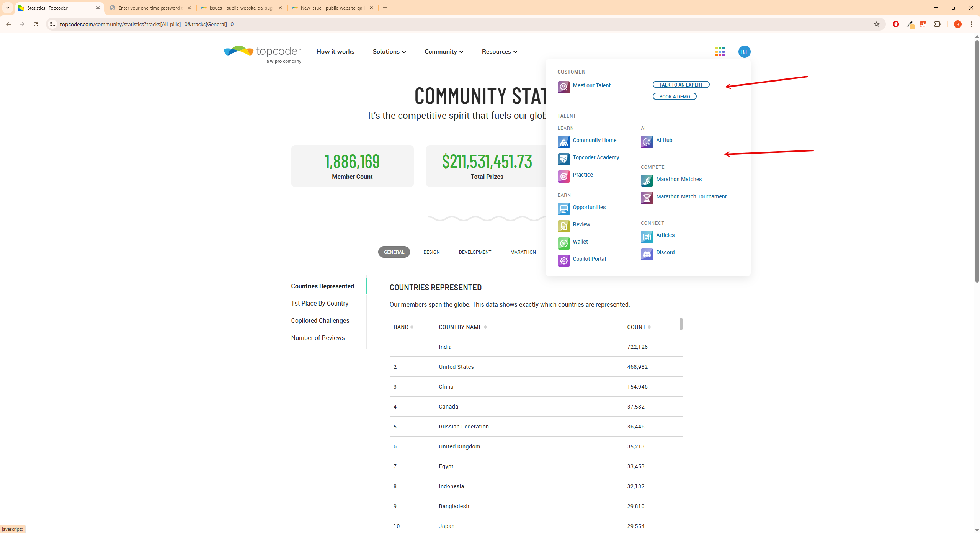Image resolution: width=980 pixels, height=533 pixels.
Task: Click the Wallet icon
Action: pyautogui.click(x=563, y=244)
